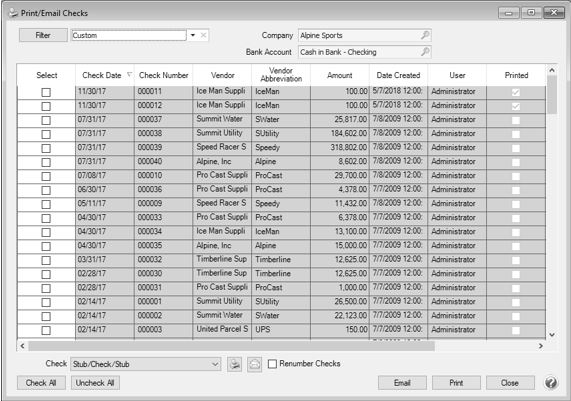Open the Bank Account lookup magnifier icon

click(x=425, y=52)
